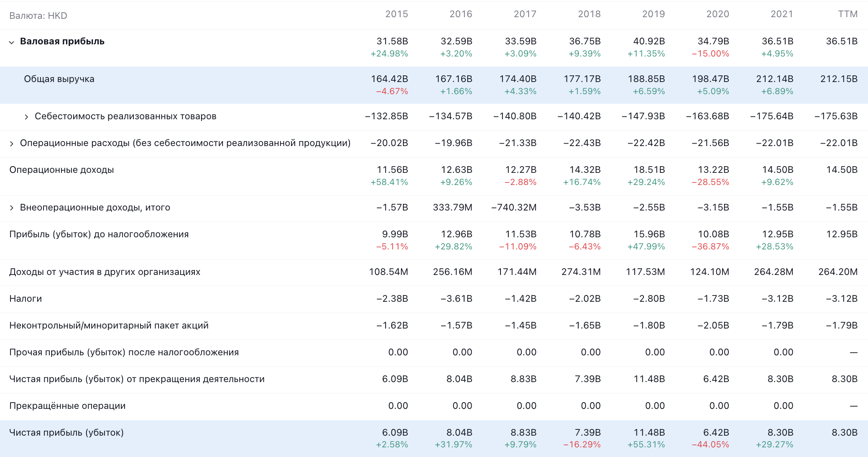Click the −4.67% revenue change
868x457 pixels.
click(392, 92)
